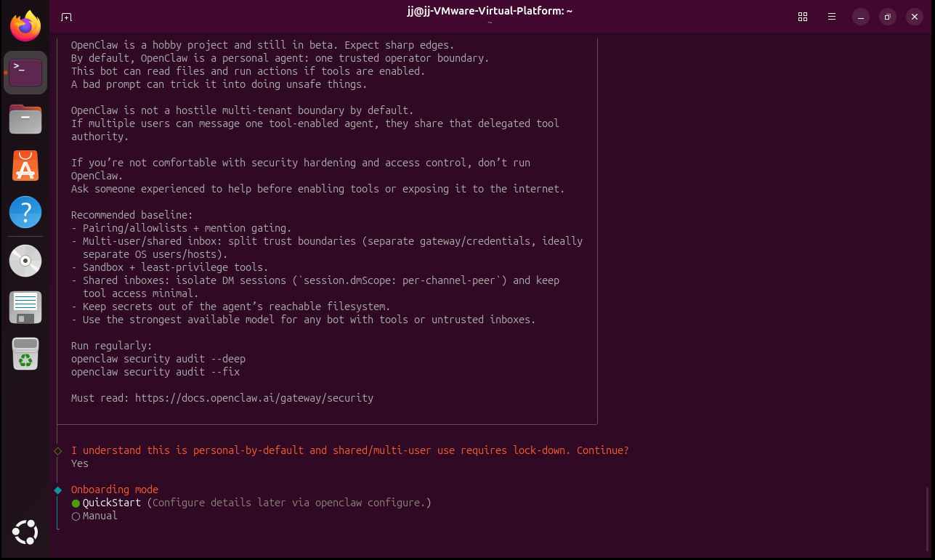
Task: Open the terminal hamburger menu
Action: [832, 17]
